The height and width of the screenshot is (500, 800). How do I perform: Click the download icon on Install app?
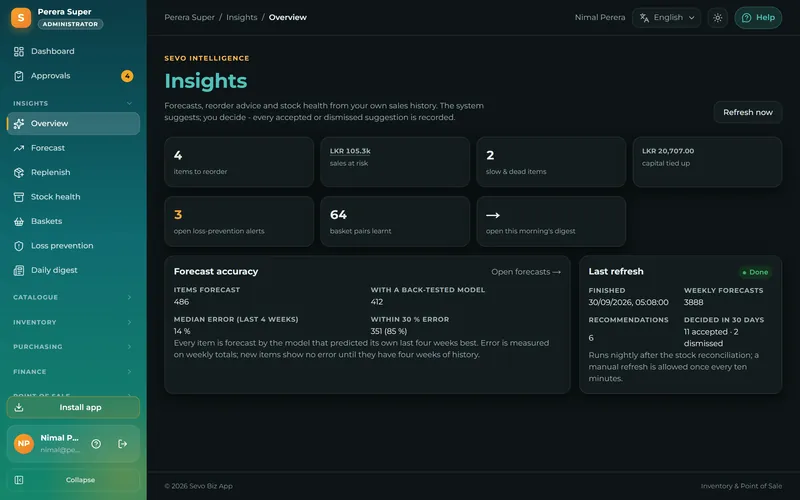19,407
